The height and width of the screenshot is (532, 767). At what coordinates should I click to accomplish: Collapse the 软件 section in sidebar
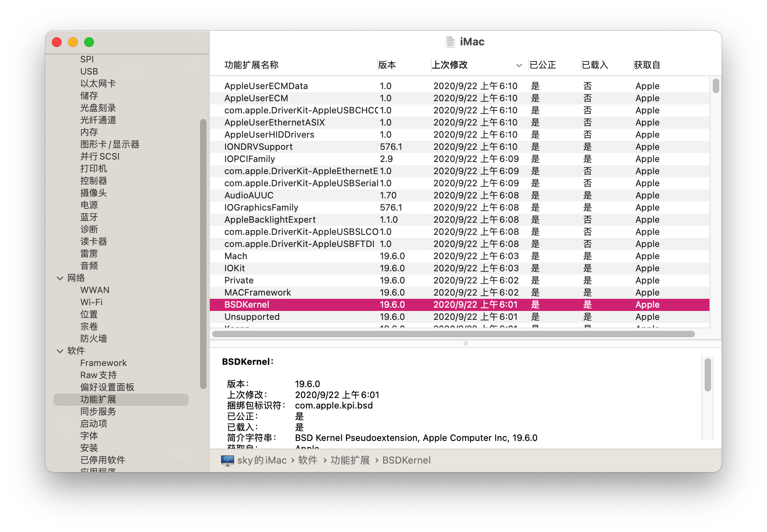click(x=60, y=351)
